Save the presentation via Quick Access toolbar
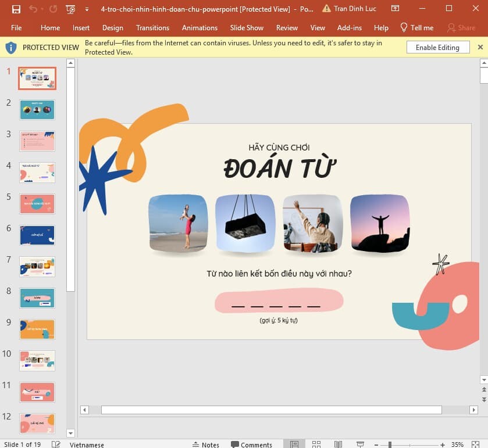The height and width of the screenshot is (448, 488). 16,10
